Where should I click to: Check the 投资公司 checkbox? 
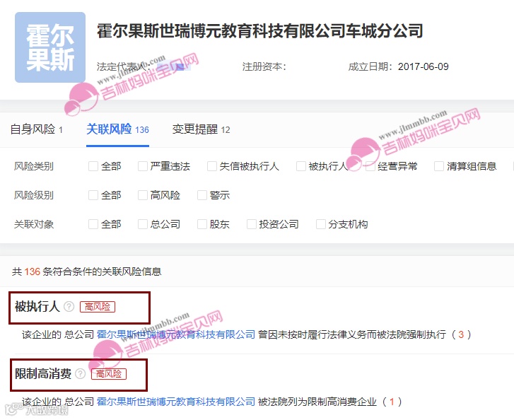click(252, 224)
